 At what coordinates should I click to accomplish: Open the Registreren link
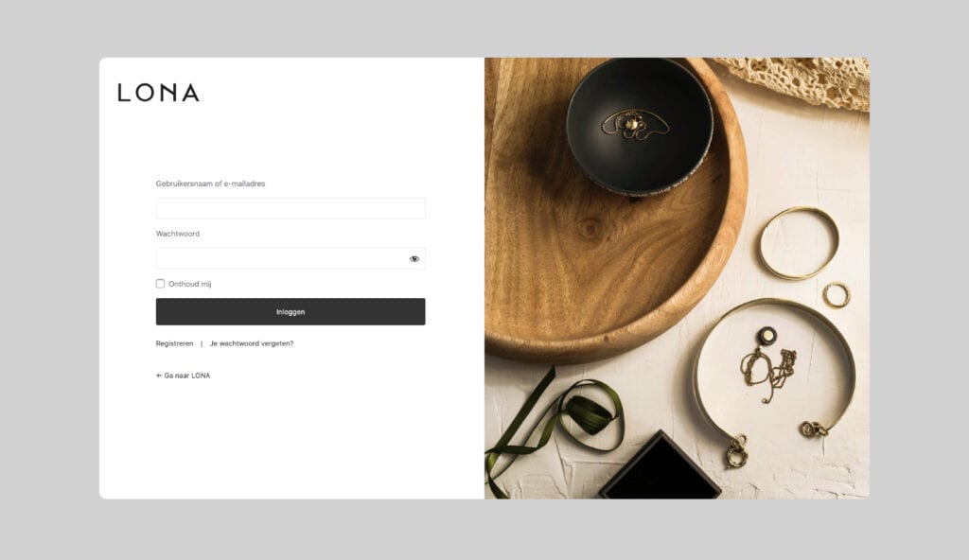(174, 343)
